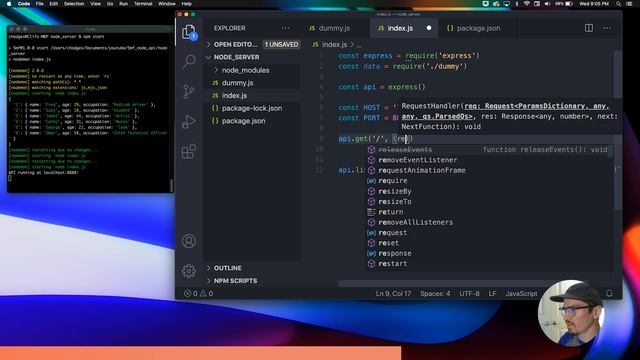Image resolution: width=640 pixels, height=360 pixels.
Task: Click the JavaScript language mode status item
Action: click(x=521, y=293)
